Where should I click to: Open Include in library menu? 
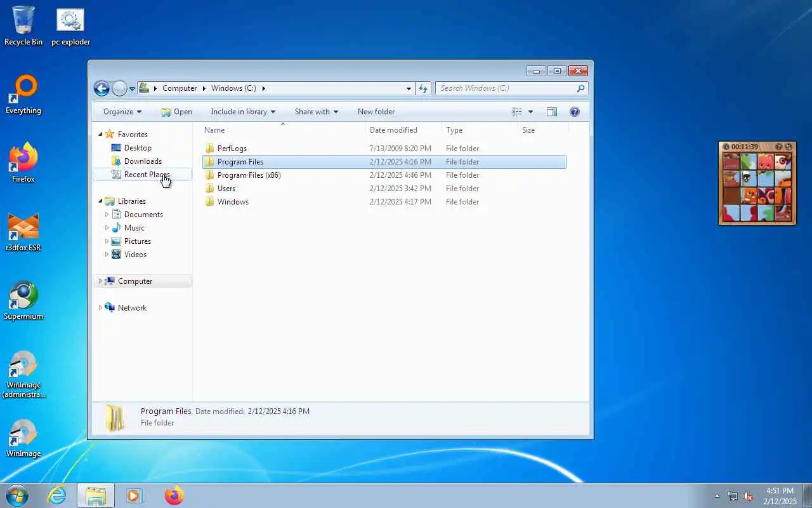(x=243, y=112)
